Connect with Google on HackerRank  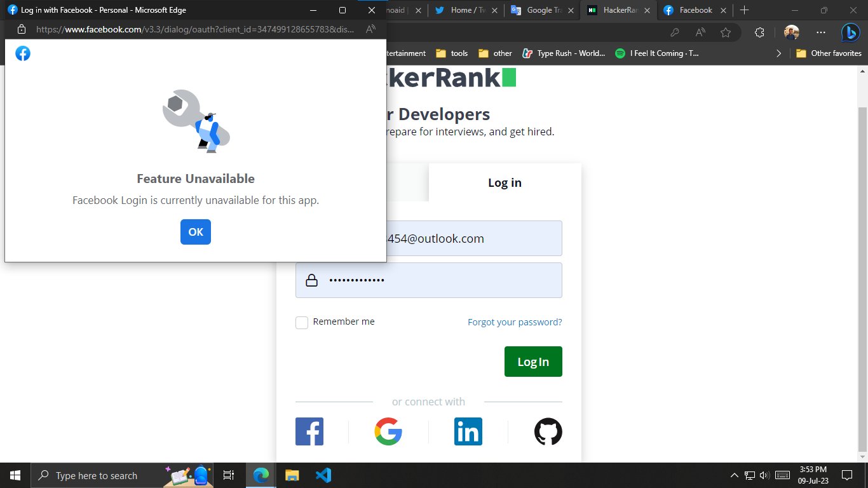click(388, 431)
